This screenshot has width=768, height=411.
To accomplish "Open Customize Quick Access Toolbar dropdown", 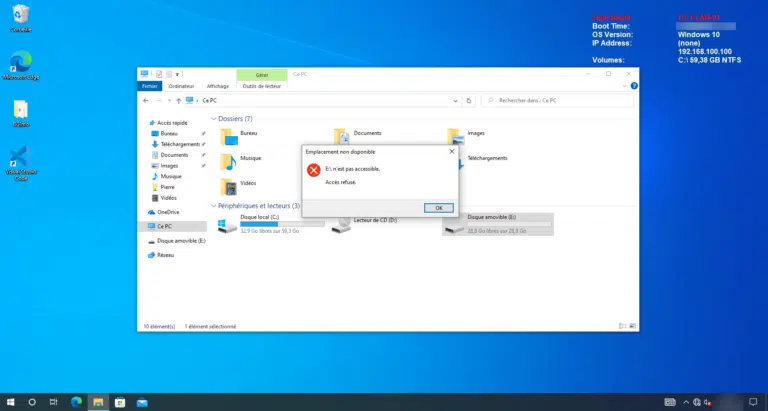I will click(x=177, y=74).
